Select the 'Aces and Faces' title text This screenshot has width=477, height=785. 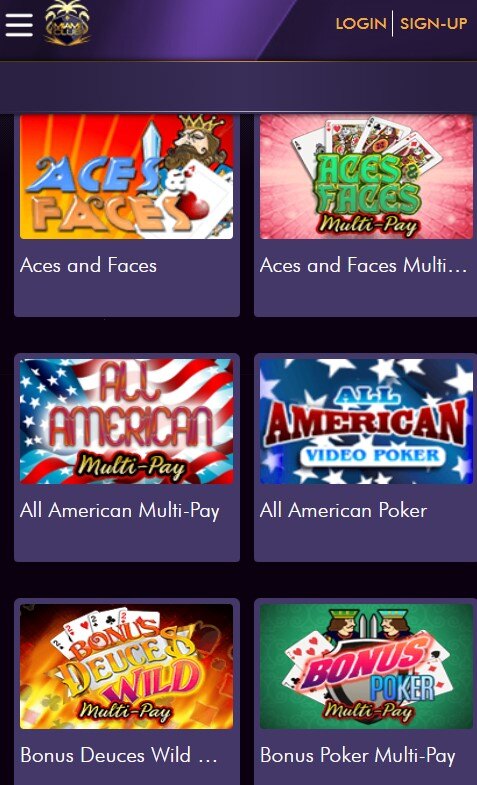89,265
